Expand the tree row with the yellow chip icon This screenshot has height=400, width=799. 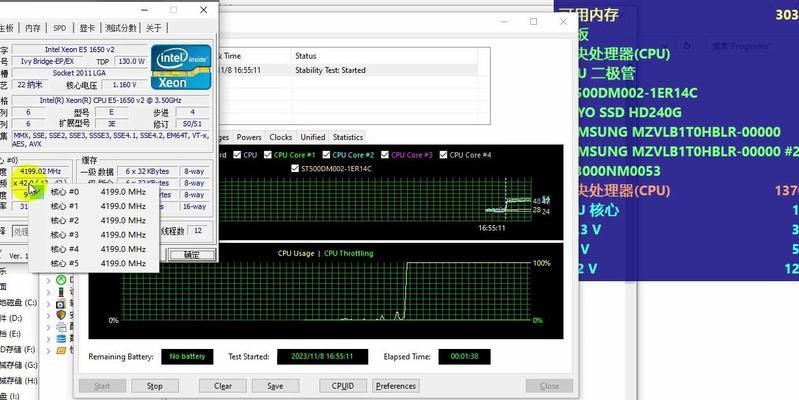pos(49,351)
